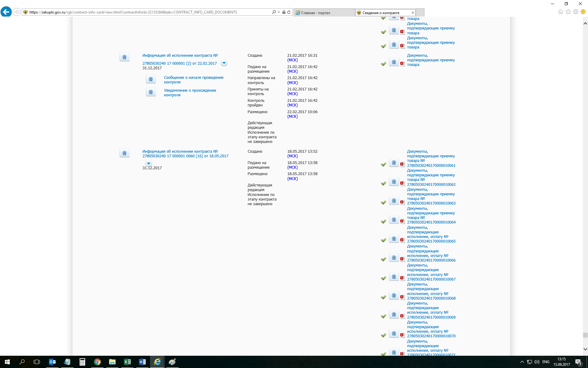Click signature icon for document 27805030240170000010065
588x368 pixels.
click(394, 239)
